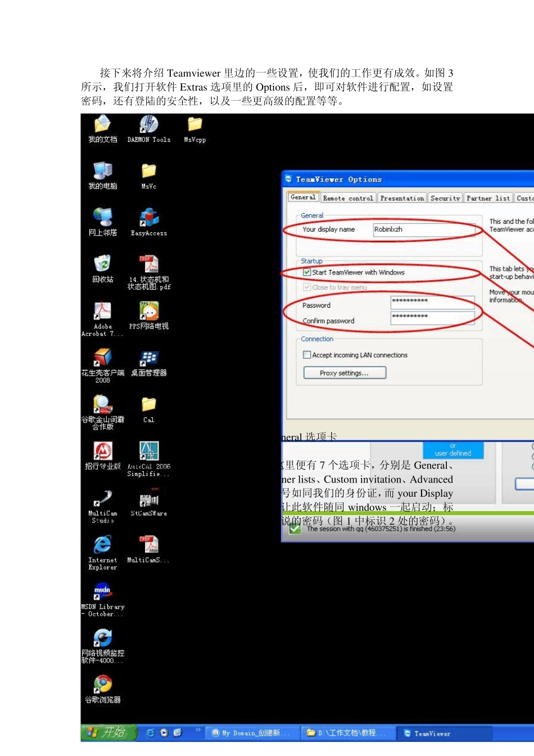Viewport: 534px width, 756px height.
Task: Switch to Remote control tab
Action: pos(348,198)
